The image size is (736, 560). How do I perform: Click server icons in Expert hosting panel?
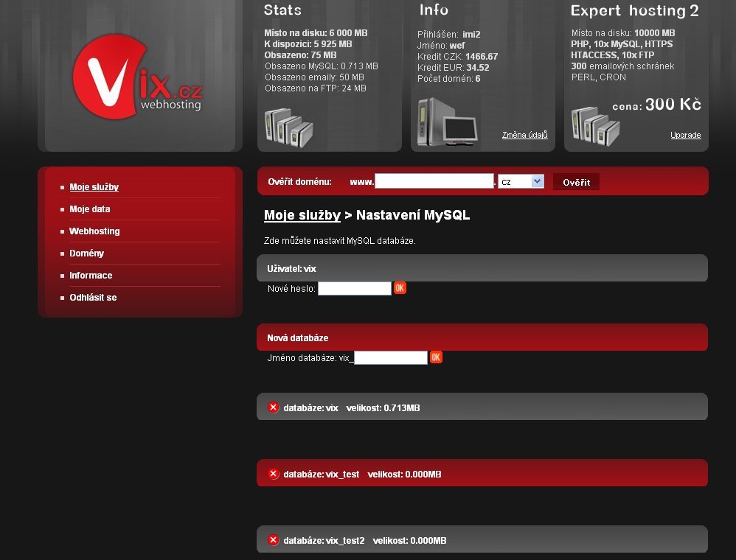(594, 127)
